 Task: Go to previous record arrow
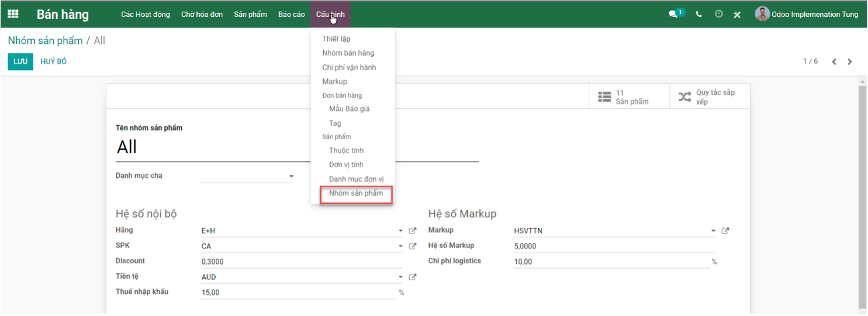click(834, 61)
